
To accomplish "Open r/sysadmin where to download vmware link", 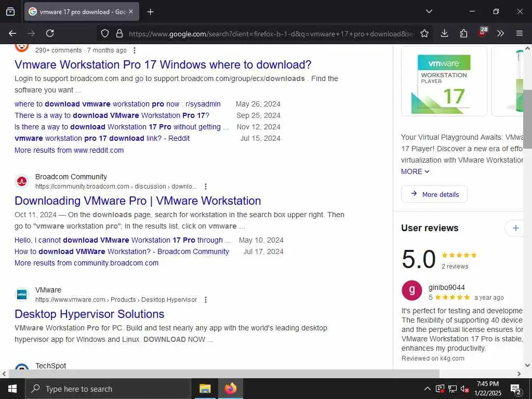I will pyautogui.click(x=117, y=104).
